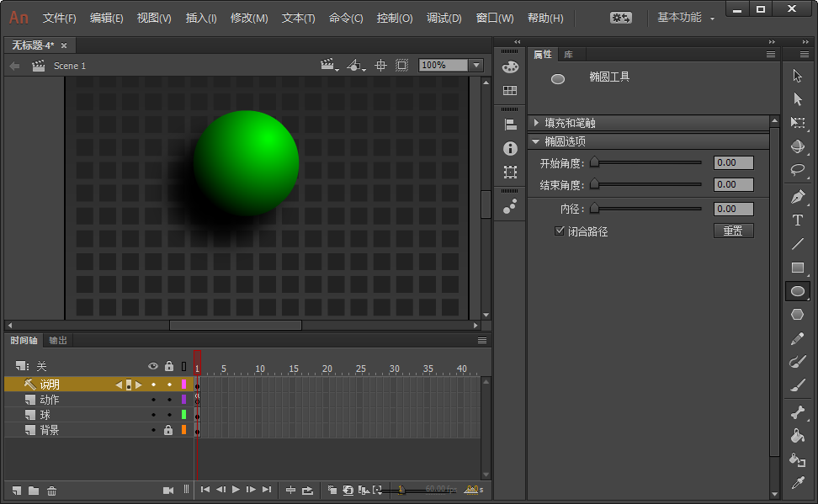Image resolution: width=818 pixels, height=504 pixels.
Task: Choose the Free Transform tool
Action: click(797, 123)
